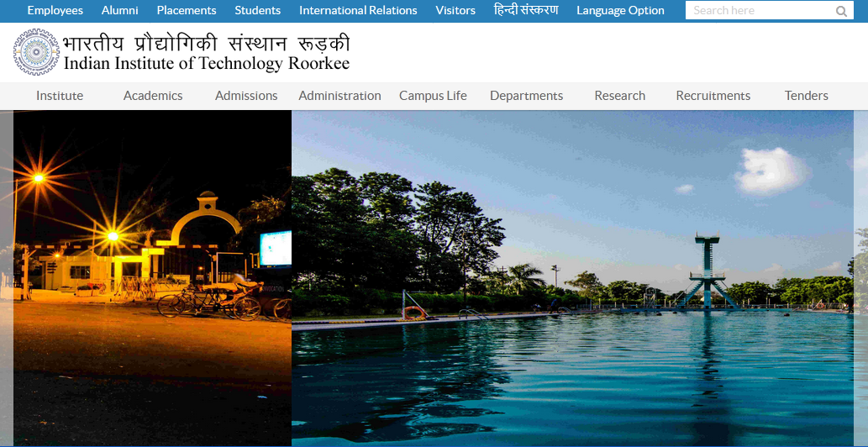Visit the International Relations page

(x=358, y=11)
